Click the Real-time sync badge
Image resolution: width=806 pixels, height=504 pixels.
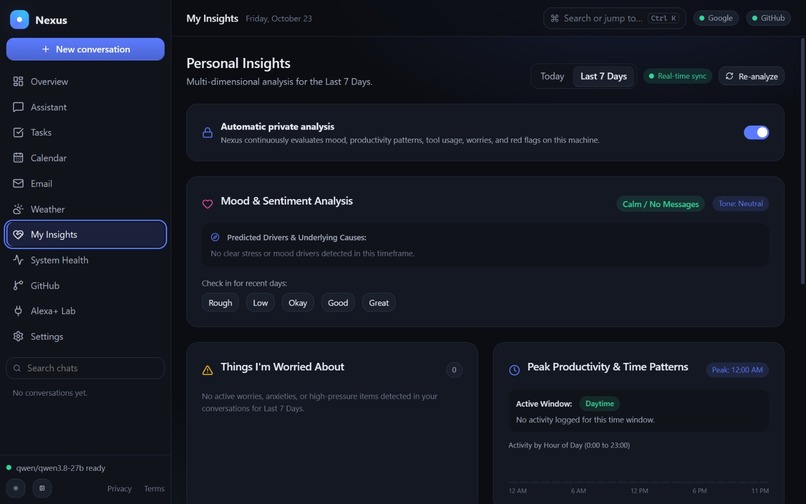pyautogui.click(x=677, y=76)
